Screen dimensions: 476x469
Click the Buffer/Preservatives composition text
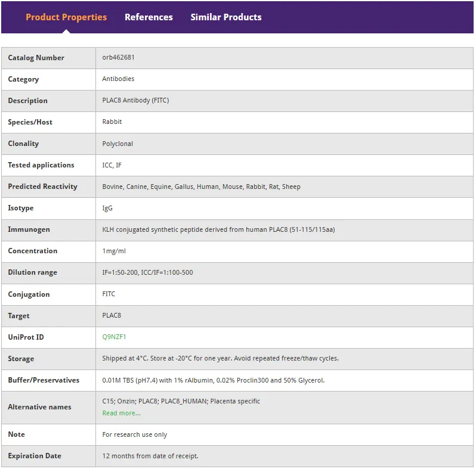(214, 380)
